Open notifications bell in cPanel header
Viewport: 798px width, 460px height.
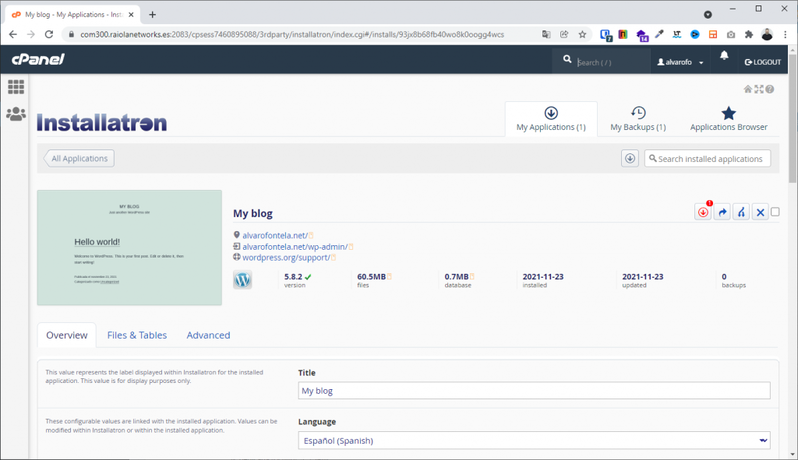(724, 55)
